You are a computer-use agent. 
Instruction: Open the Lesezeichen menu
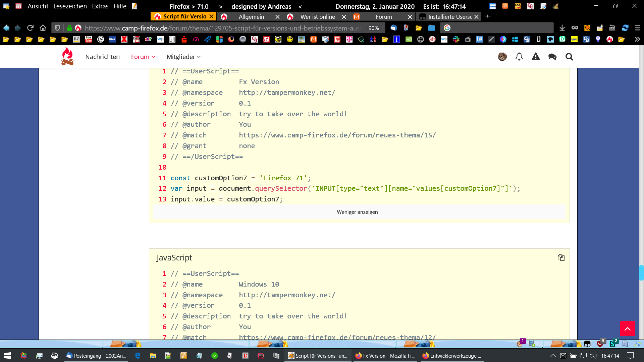(x=70, y=6)
